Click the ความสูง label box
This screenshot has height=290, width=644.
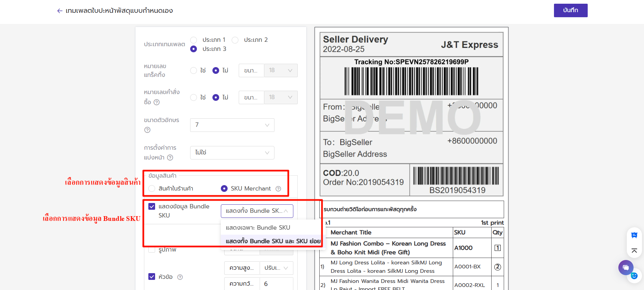[242, 268]
